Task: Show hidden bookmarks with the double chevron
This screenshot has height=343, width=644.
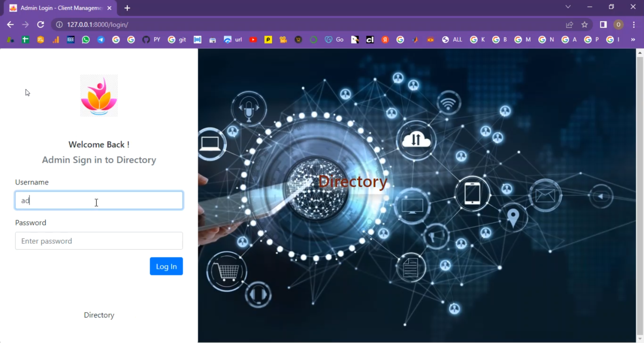Action: coord(633,39)
